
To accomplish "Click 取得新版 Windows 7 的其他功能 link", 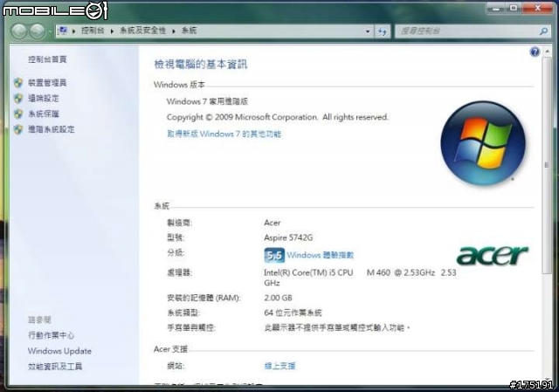I will point(224,134).
